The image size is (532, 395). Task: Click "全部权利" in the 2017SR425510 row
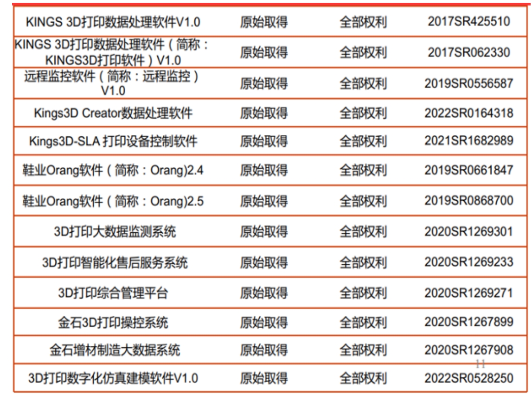tap(363, 22)
